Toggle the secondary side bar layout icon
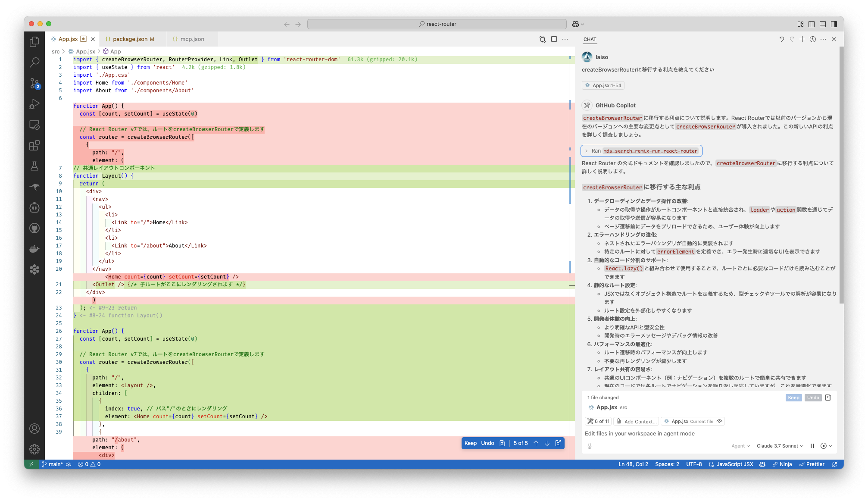Image resolution: width=868 pixels, height=501 pixels. click(834, 24)
